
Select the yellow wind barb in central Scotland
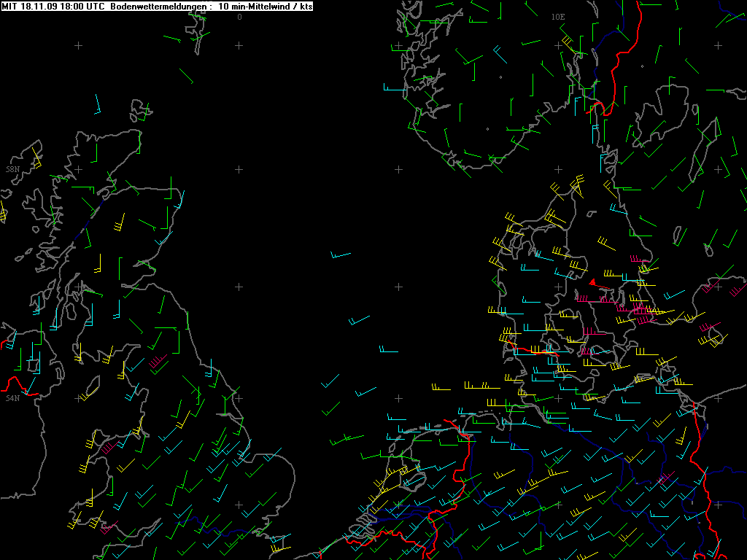[120, 223]
